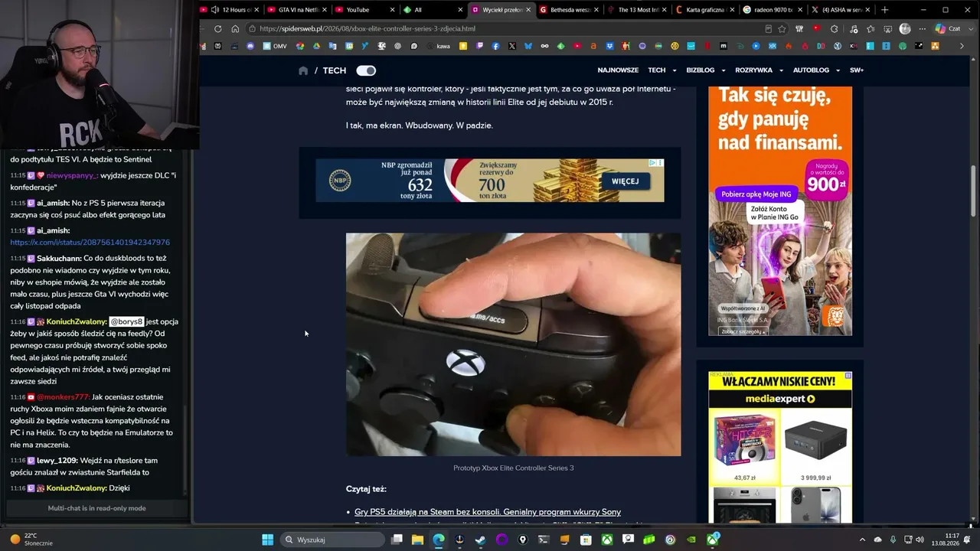Go to Spider's Web home via house icon

[x=303, y=70]
